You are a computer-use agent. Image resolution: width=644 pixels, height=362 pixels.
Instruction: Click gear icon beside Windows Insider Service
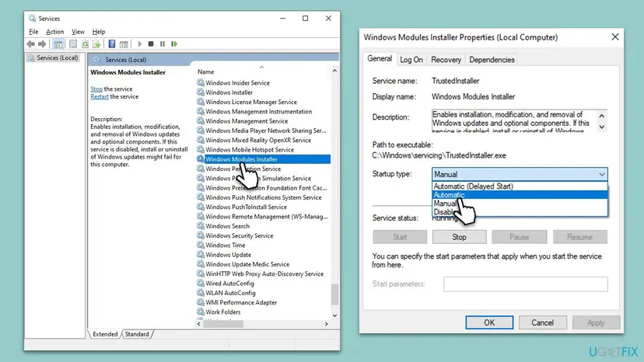[201, 82]
